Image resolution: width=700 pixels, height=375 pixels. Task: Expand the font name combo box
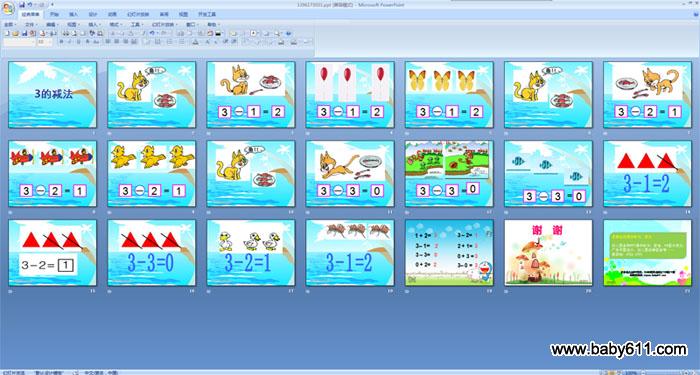pos(19,42)
